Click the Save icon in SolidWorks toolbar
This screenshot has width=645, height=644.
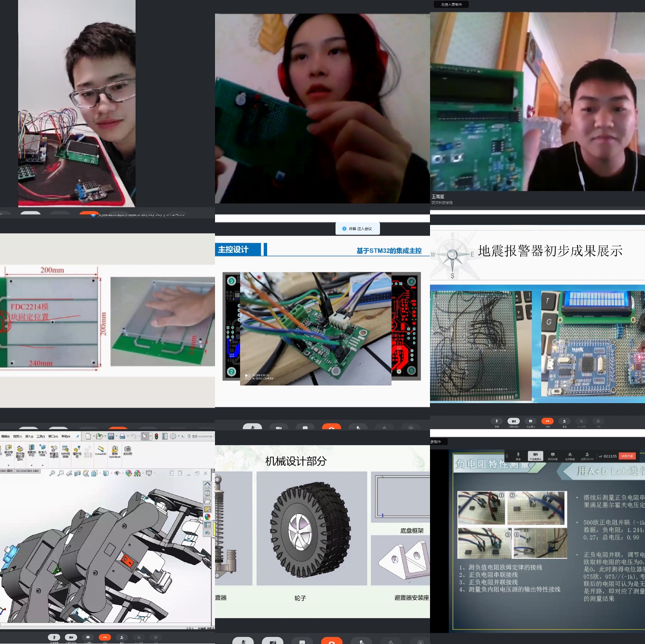point(110,436)
